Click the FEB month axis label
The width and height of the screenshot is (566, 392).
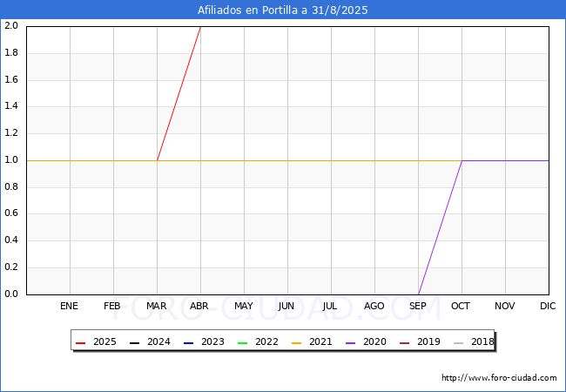[112, 306]
